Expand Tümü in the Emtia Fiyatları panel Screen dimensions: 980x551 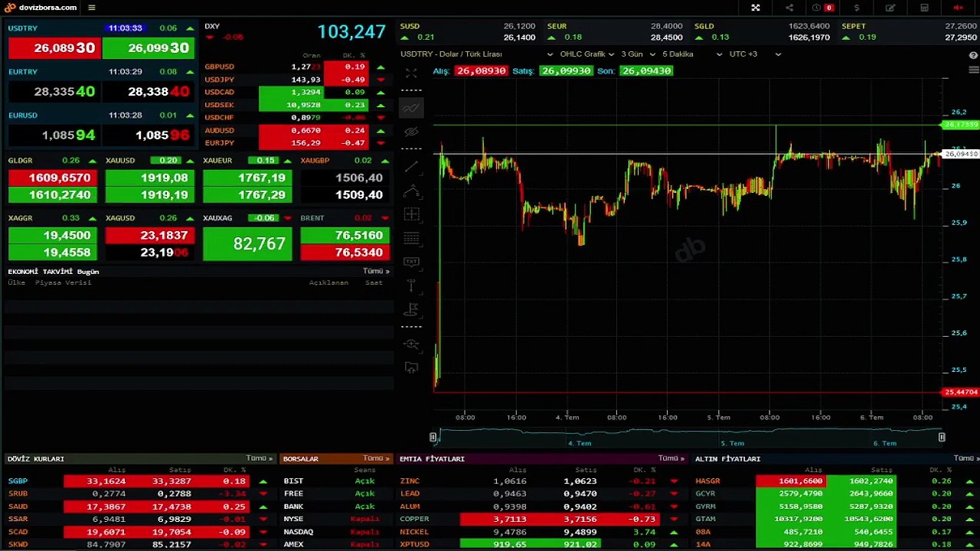coord(671,458)
